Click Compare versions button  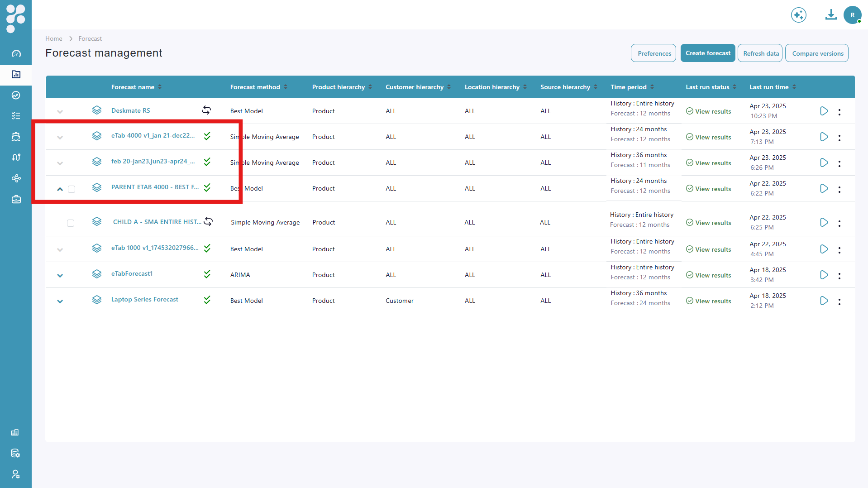817,53
